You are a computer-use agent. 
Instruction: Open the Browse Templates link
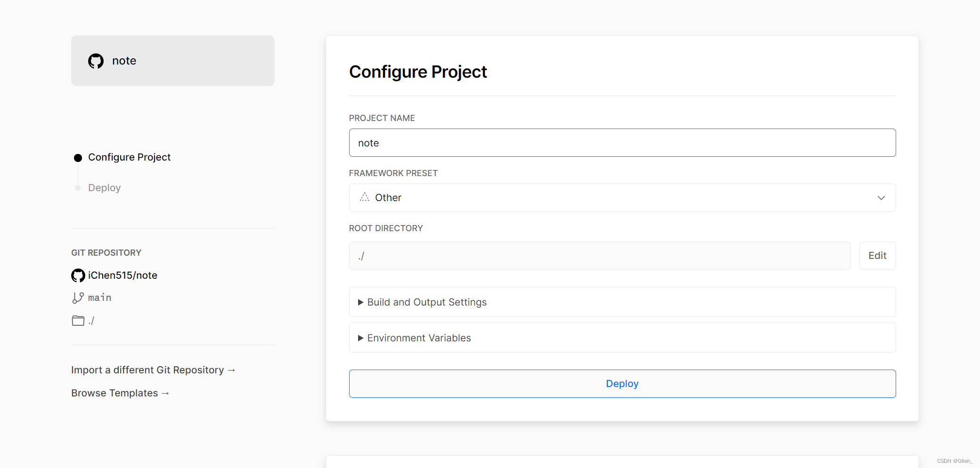120,393
